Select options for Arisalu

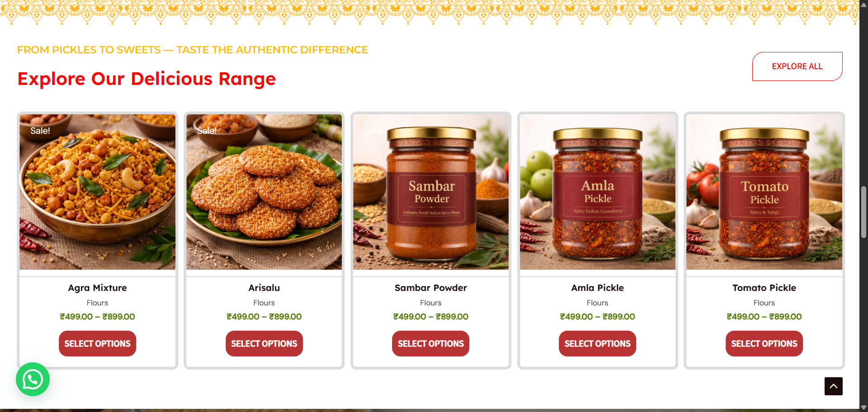[x=264, y=344]
